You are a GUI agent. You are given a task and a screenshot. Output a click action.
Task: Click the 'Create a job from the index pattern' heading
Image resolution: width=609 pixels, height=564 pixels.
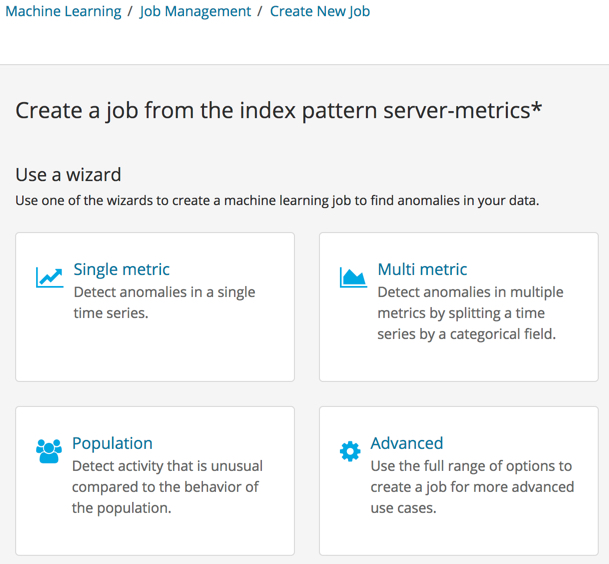(x=278, y=110)
